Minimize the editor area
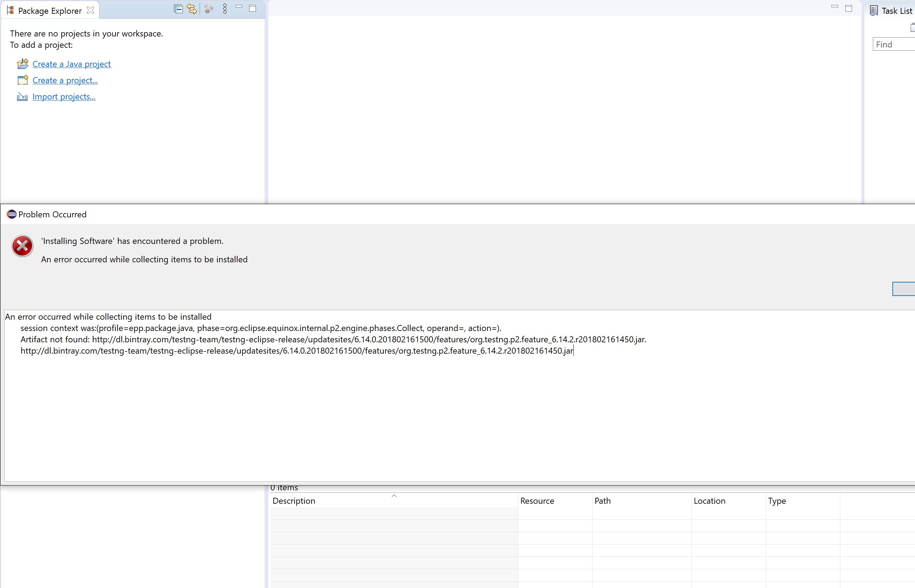The height and width of the screenshot is (588, 915). click(835, 6)
